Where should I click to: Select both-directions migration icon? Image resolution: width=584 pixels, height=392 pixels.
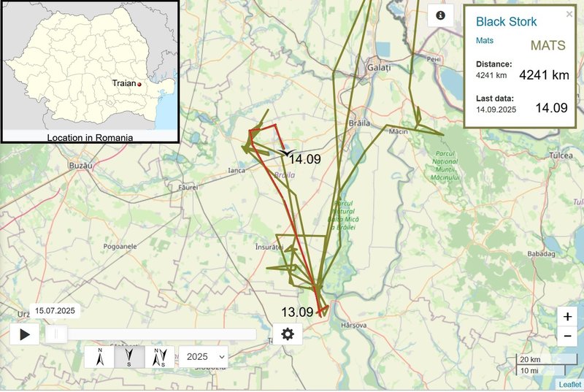click(x=159, y=357)
